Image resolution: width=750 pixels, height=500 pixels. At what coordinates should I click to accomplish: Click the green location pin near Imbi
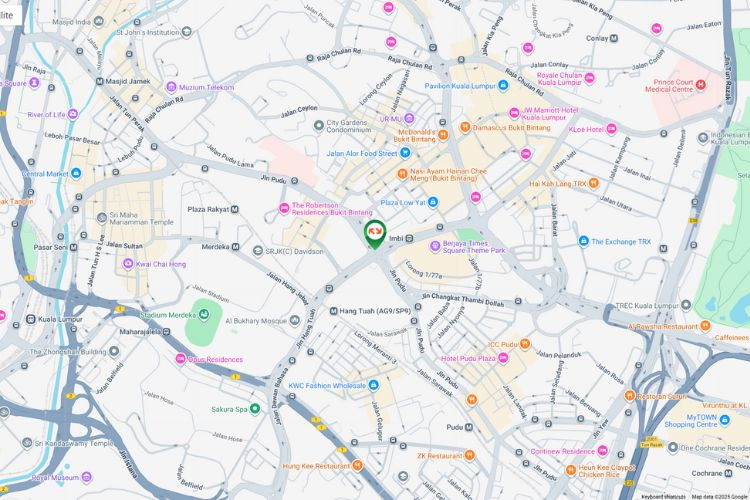click(x=375, y=233)
